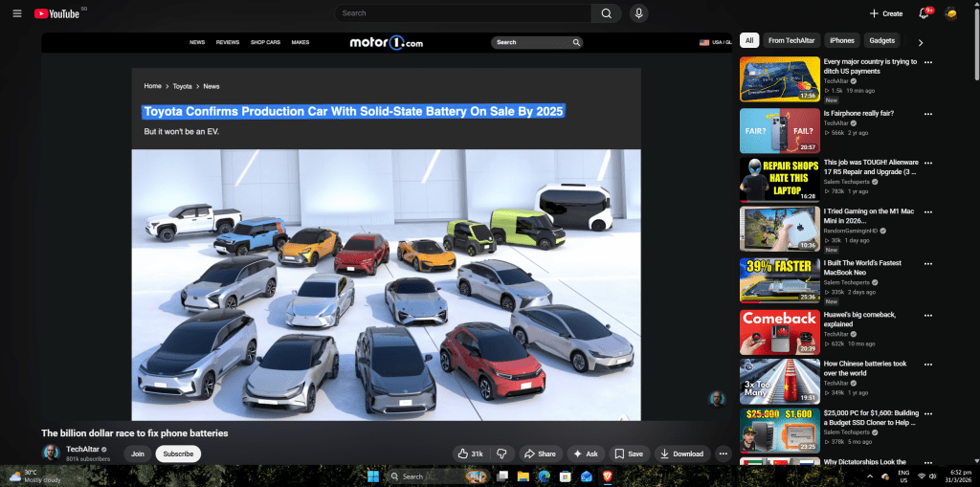Open the YouTube hamburger guide menu

coord(16,13)
